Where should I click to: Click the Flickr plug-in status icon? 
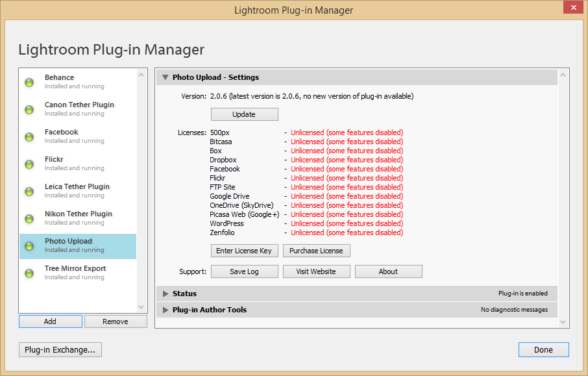coord(29,164)
